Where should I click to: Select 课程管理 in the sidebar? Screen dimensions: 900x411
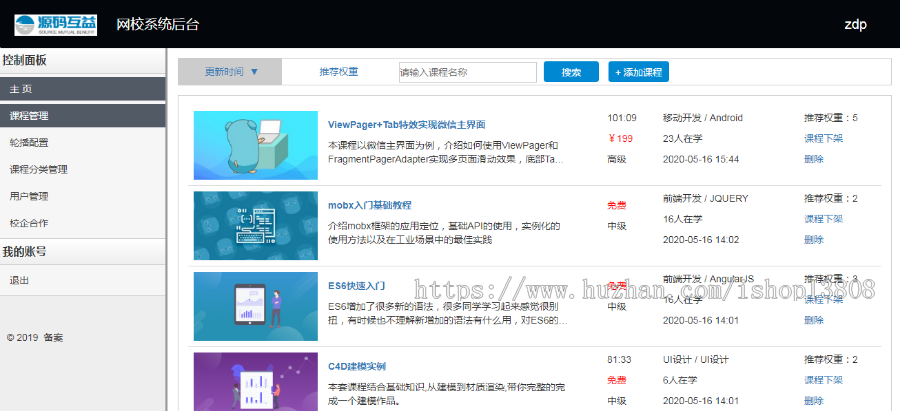(83, 116)
